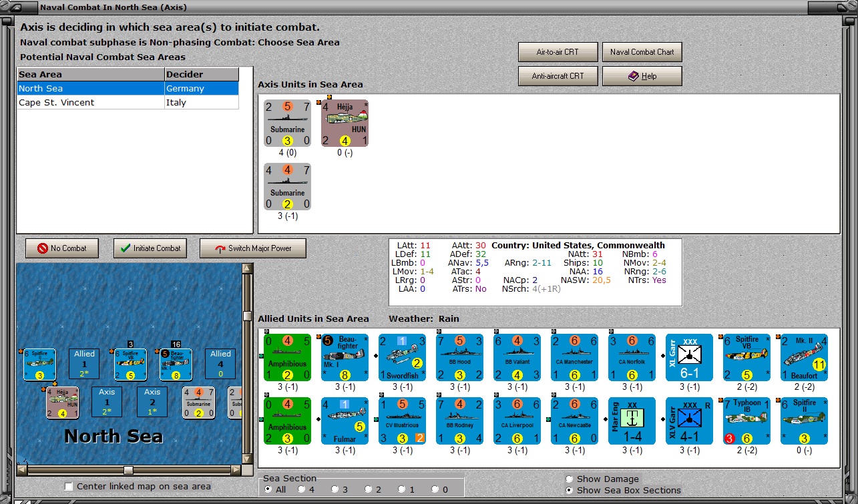858x504 pixels.
Task: Click the Allied 1 sea box on the map
Action: (85, 363)
